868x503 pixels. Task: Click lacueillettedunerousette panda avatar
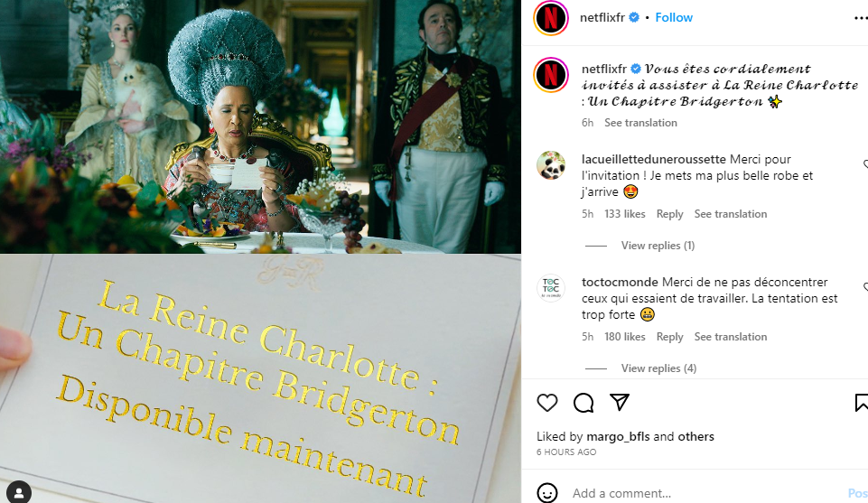pos(551,165)
